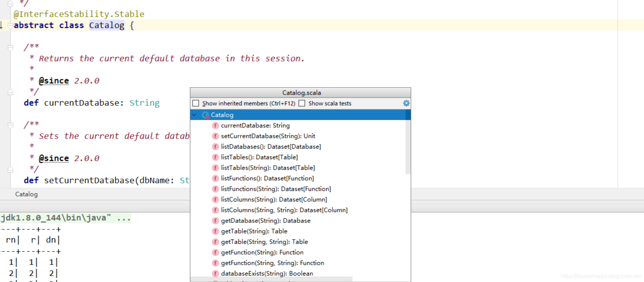The width and height of the screenshot is (644, 282).
Task: Click the method icon beside listDatabases()
Action: coord(215,147)
